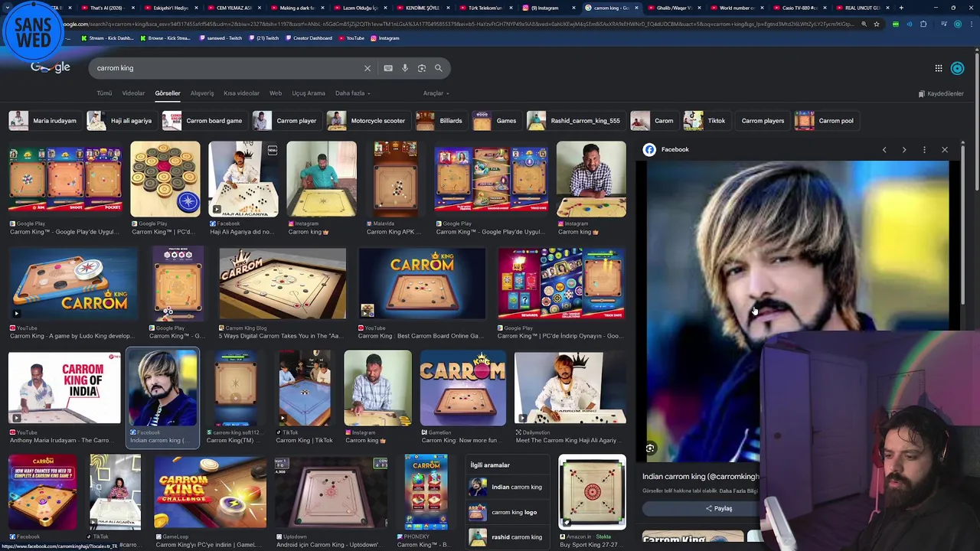This screenshot has height=551, width=980.
Task: Clear the search box with the X icon
Action: coord(367,68)
